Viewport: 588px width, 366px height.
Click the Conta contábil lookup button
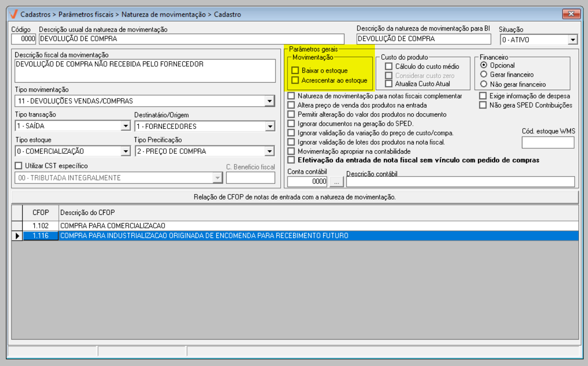coord(337,182)
